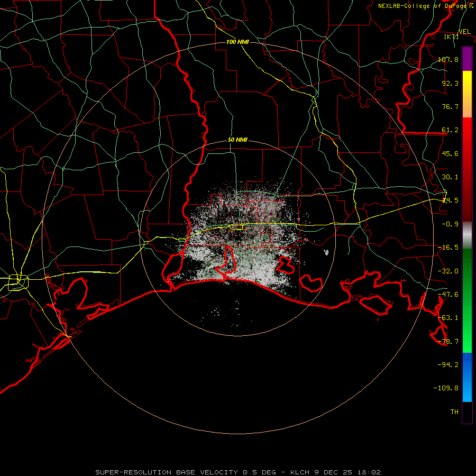The width and height of the screenshot is (476, 476).
Task: Click the -109.8 value on velocity scale
Action: click(x=446, y=388)
